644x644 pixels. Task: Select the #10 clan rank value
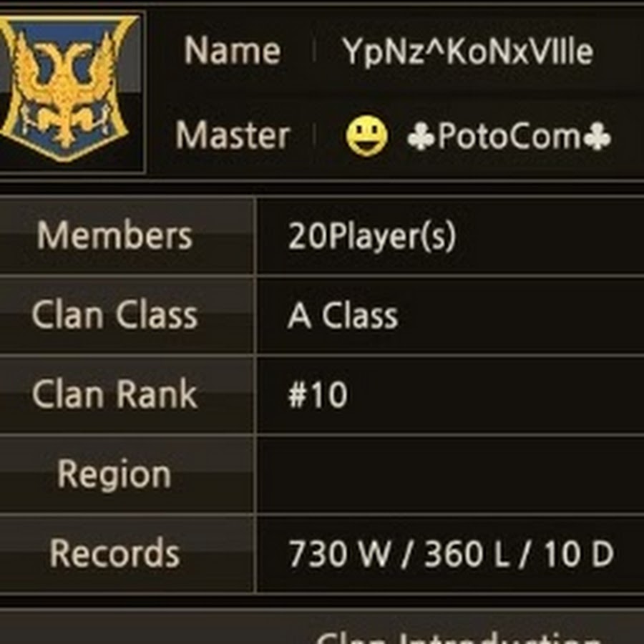(x=318, y=395)
